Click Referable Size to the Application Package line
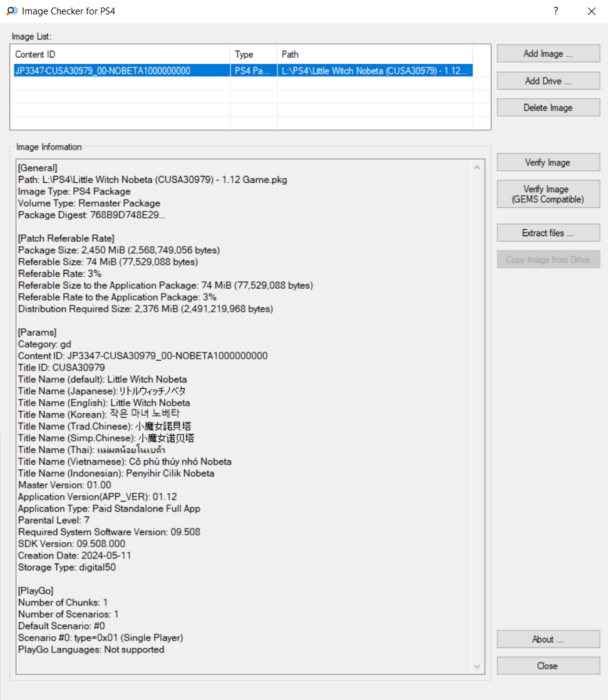 pyautogui.click(x=165, y=286)
